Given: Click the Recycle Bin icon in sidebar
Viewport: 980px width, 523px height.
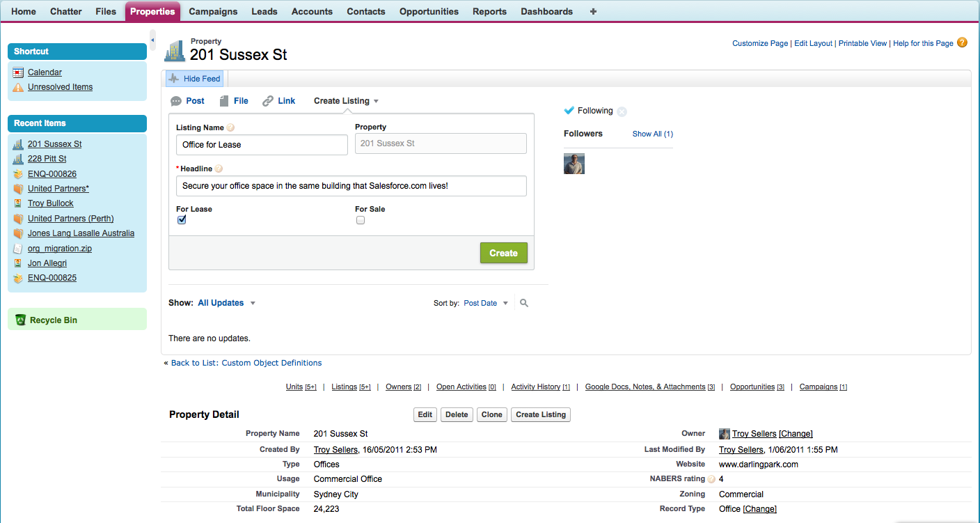Looking at the screenshot, I should pyautogui.click(x=20, y=320).
